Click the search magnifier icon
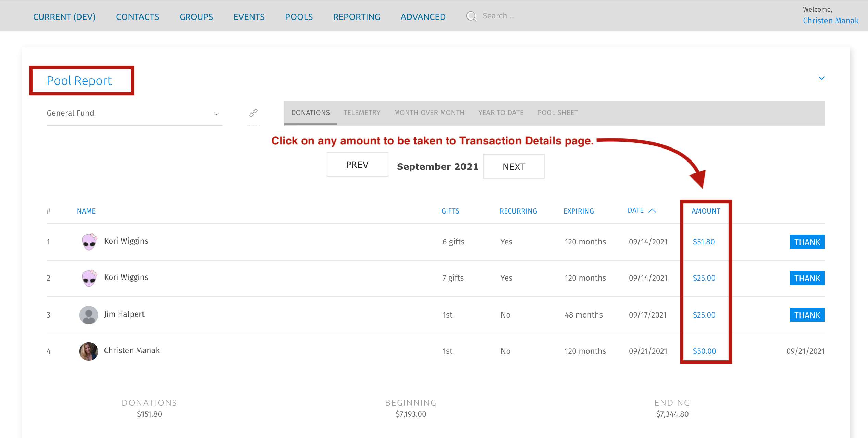Screen dimensions: 868x438 (x=471, y=16)
